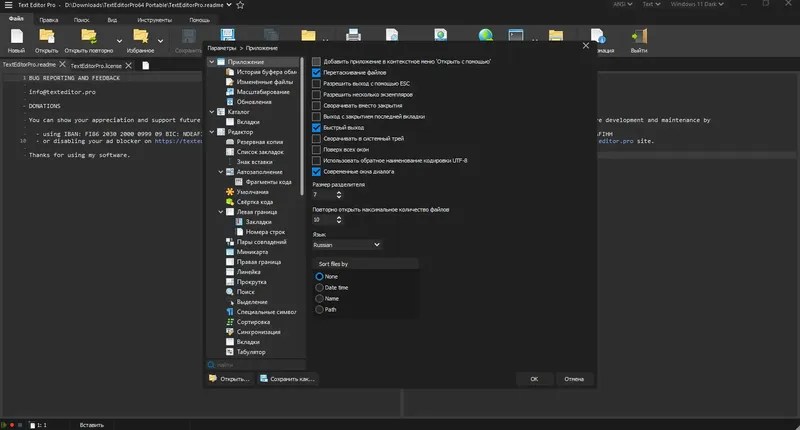
Task: Select Path sort radio button
Action: [x=319, y=310]
